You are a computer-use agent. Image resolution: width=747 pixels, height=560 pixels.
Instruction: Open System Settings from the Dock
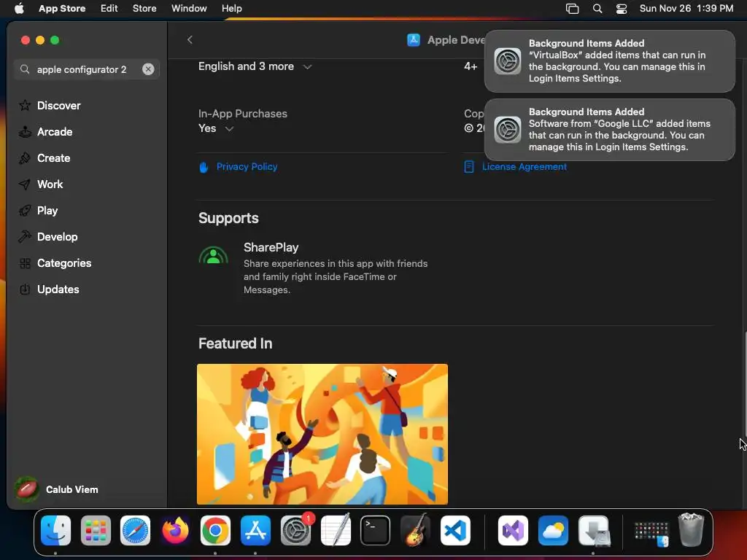(x=295, y=531)
